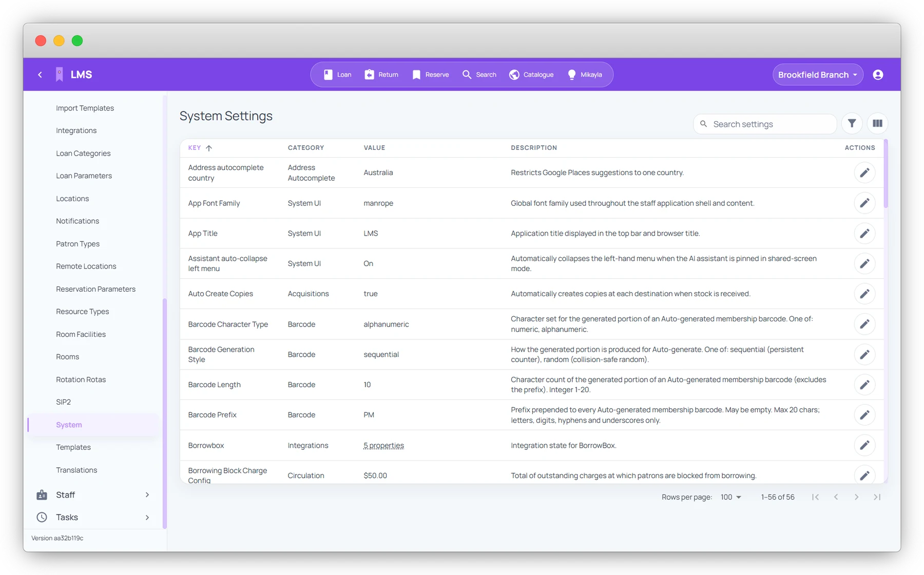Screen dimensions: 924x575
Task: Open the user account icon
Action: [x=878, y=74]
